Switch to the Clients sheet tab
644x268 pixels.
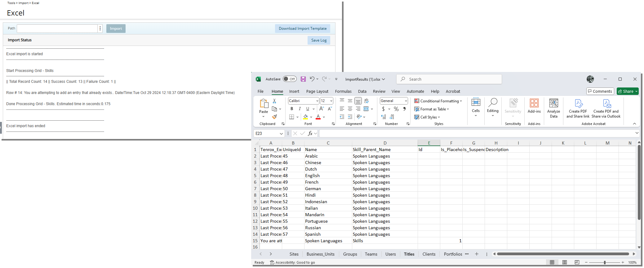pyautogui.click(x=429, y=254)
